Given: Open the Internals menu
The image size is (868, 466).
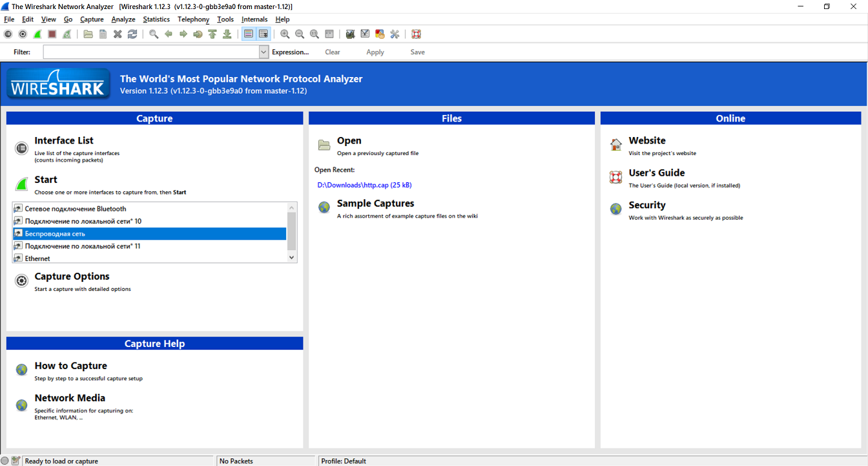Looking at the screenshot, I should [x=254, y=19].
